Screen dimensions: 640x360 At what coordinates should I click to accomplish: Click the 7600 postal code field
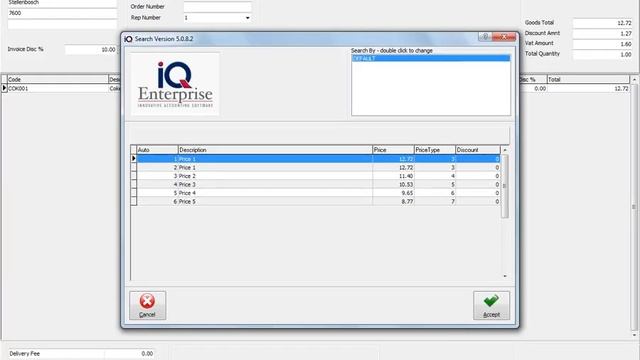[x=62, y=13]
